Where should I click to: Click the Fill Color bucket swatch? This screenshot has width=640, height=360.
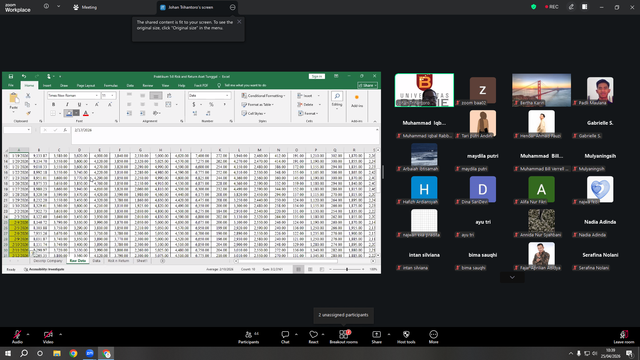click(69, 113)
